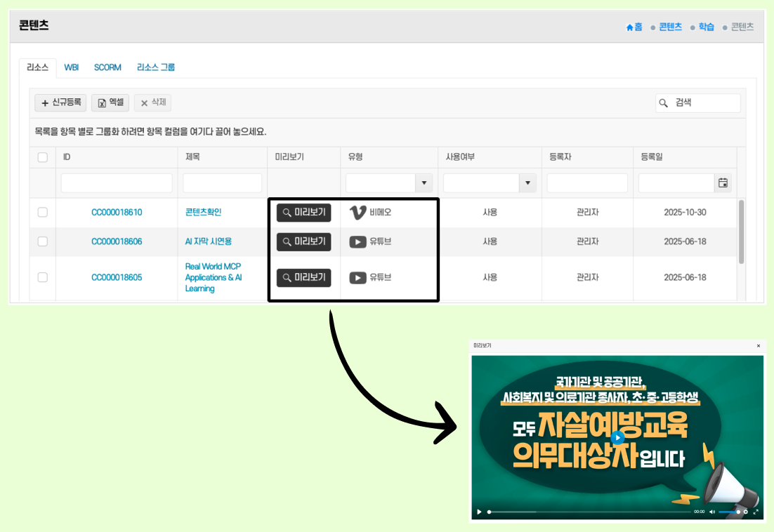This screenshot has width=774, height=532.
Task: Open the WBI tab
Action: pyautogui.click(x=71, y=67)
